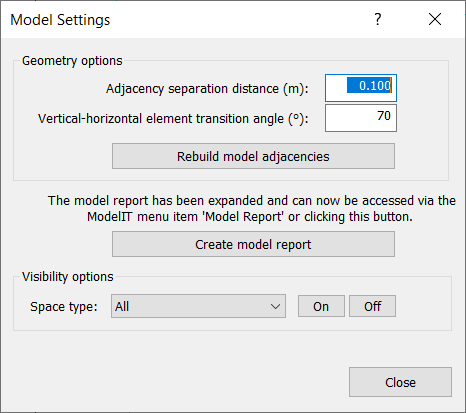Turn space type visibility On
466x413 pixels.
click(x=321, y=306)
